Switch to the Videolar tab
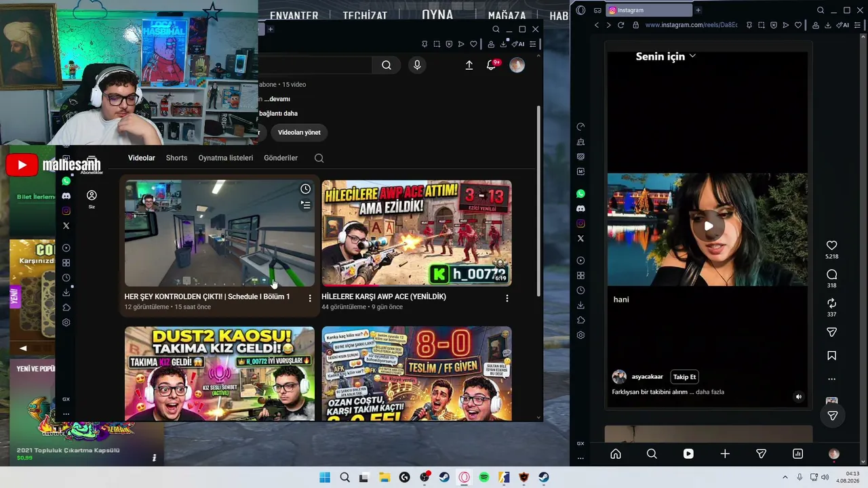 click(142, 158)
